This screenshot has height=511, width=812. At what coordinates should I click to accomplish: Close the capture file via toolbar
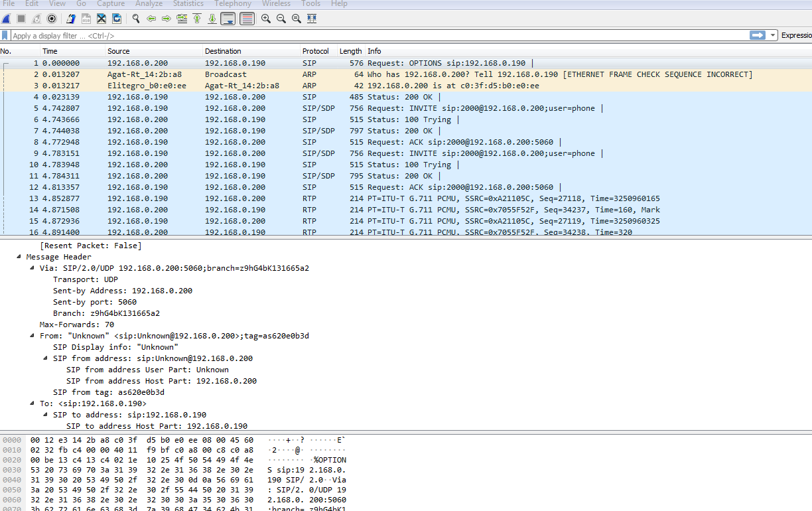(x=101, y=19)
